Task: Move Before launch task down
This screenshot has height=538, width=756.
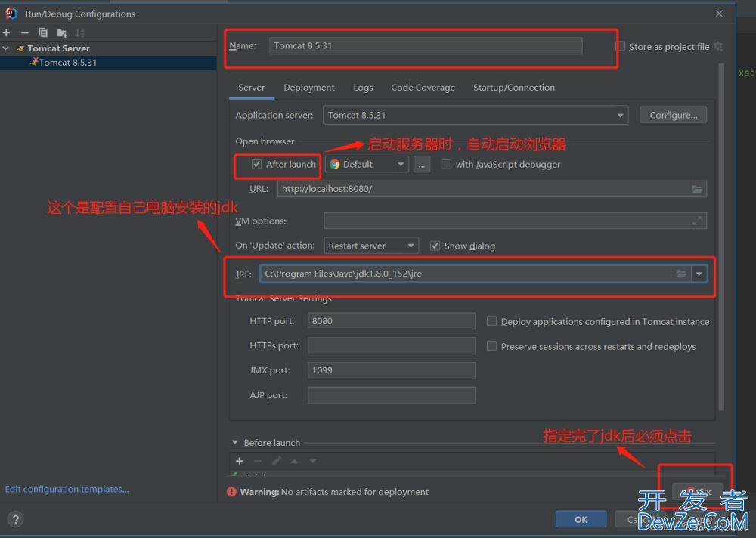Action: [x=313, y=461]
